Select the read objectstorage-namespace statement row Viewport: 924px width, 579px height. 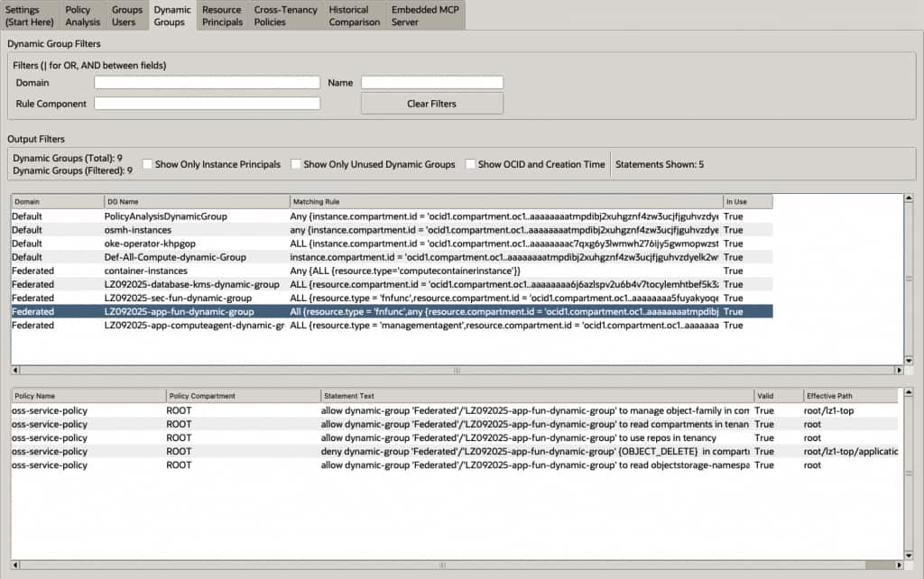pos(455,464)
